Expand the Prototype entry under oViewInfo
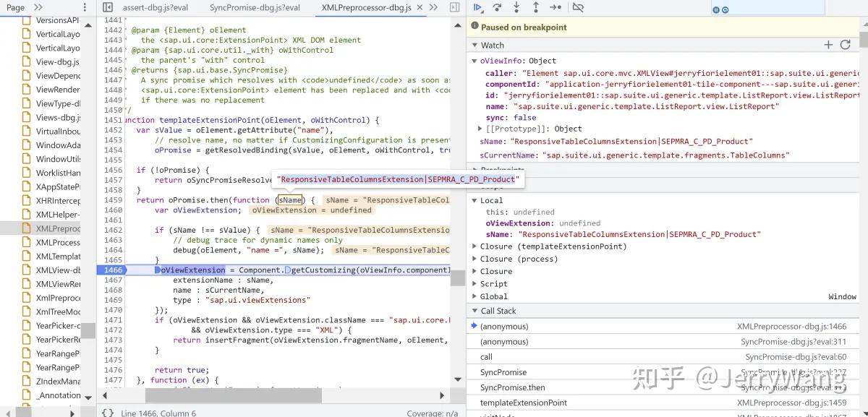The height and width of the screenshot is (417, 868). (x=480, y=129)
